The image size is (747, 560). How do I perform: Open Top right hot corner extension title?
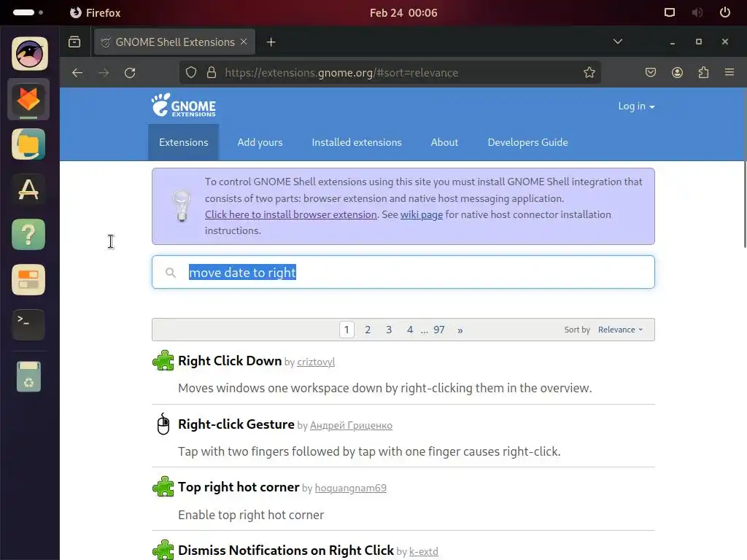tap(239, 487)
